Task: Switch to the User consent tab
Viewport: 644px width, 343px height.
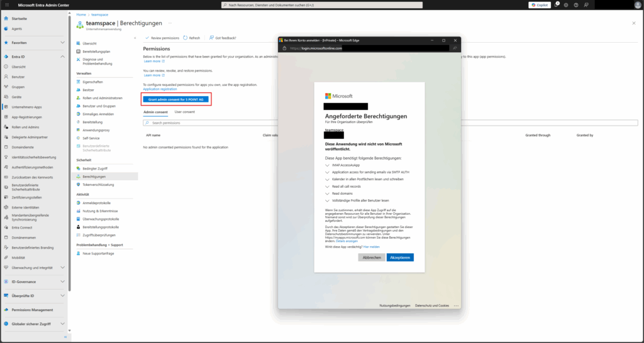Action: [185, 112]
